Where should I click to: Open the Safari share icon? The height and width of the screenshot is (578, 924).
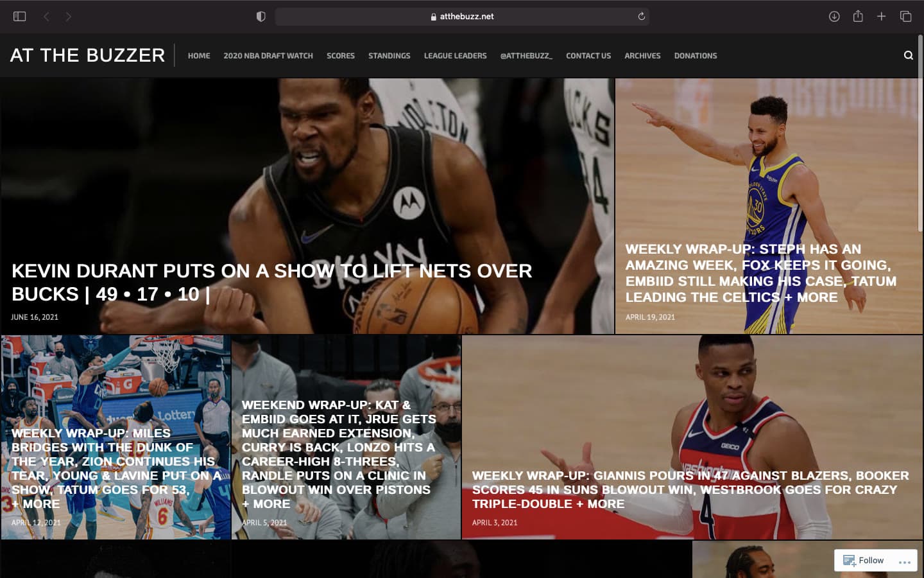(x=858, y=16)
